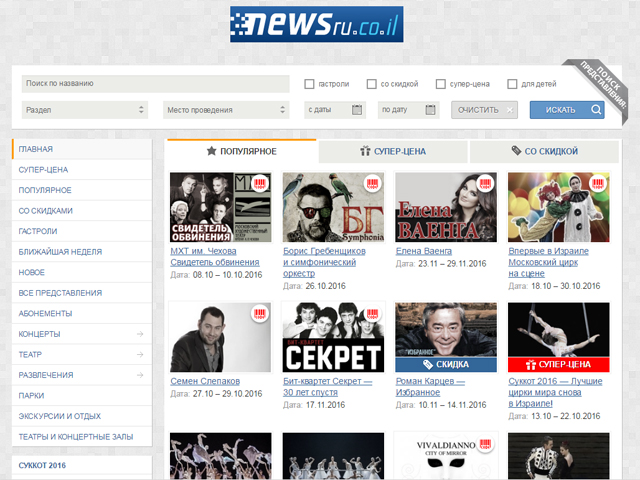
Task: Click ticket badge on Секрет poster
Action: 373,314
